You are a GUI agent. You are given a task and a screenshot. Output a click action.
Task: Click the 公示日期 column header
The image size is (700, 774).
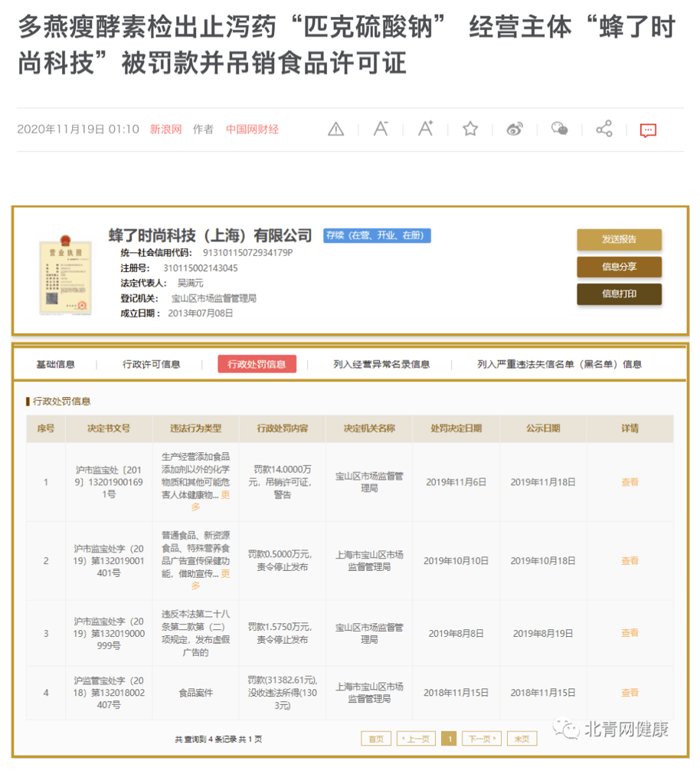(543, 428)
